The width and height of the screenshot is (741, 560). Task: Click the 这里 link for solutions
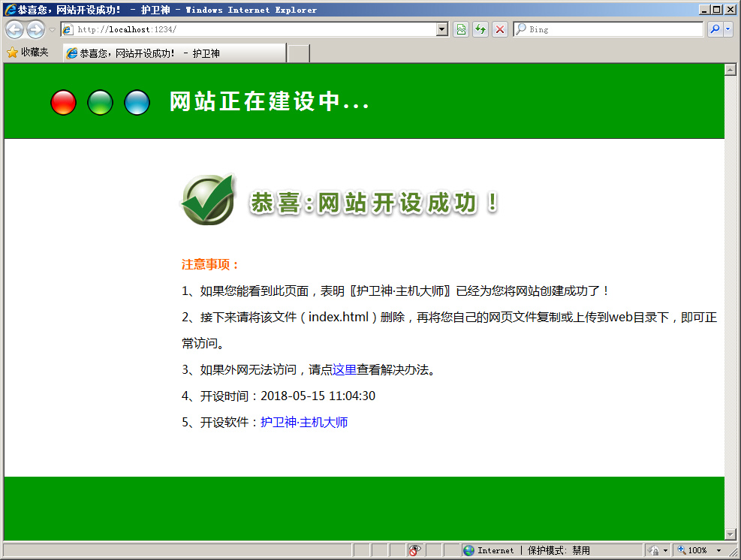tap(345, 369)
